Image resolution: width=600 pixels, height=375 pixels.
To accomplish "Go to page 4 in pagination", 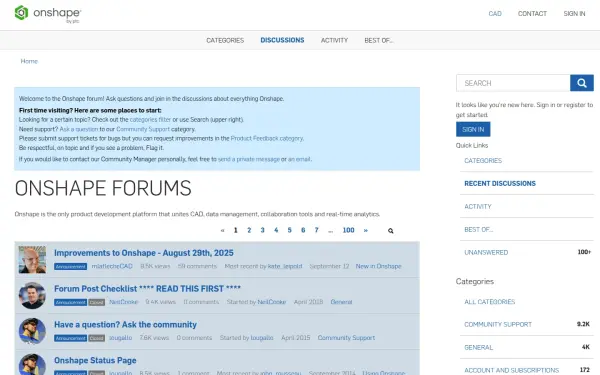I will pos(276,230).
